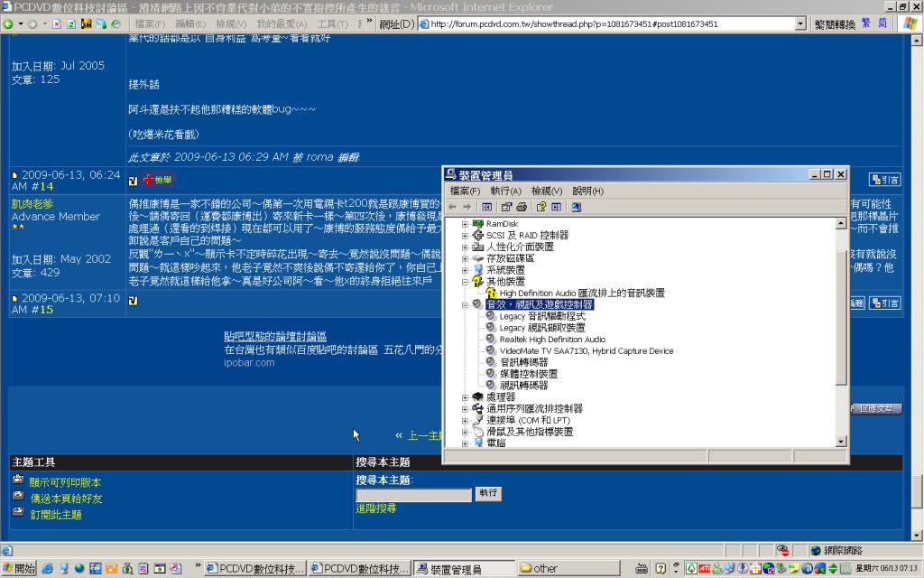Image resolution: width=924 pixels, height=578 pixels.
Task: Click Device Manager Help toolbar icon
Action: tap(541, 207)
